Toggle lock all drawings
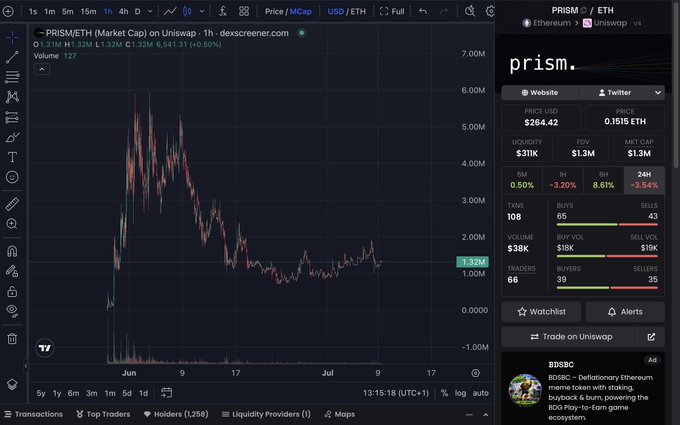Image resolution: width=680 pixels, height=425 pixels. point(12,291)
